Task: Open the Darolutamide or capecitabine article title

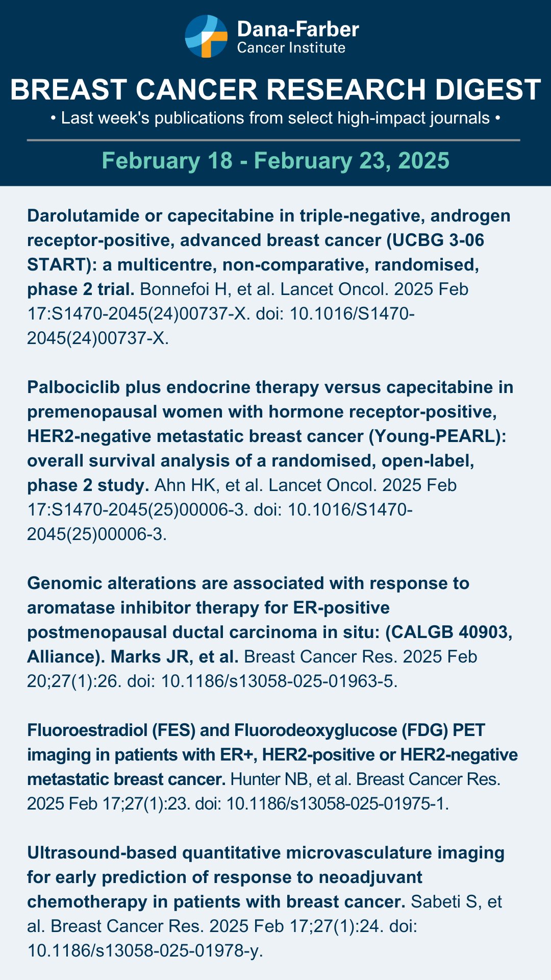Action: (269, 252)
